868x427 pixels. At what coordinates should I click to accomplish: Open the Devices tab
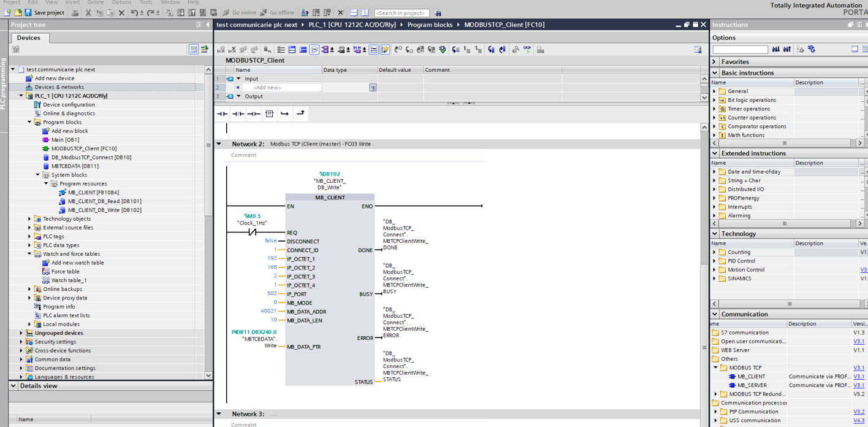(28, 38)
